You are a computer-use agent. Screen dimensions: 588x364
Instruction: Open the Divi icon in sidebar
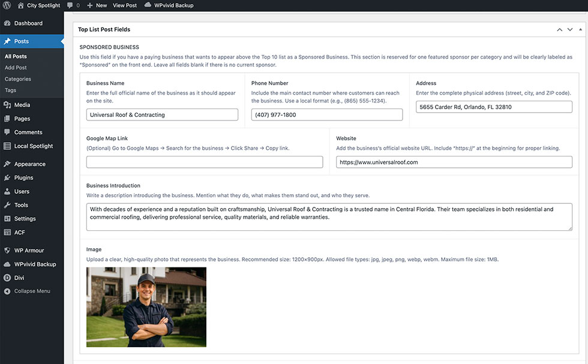[7, 278]
